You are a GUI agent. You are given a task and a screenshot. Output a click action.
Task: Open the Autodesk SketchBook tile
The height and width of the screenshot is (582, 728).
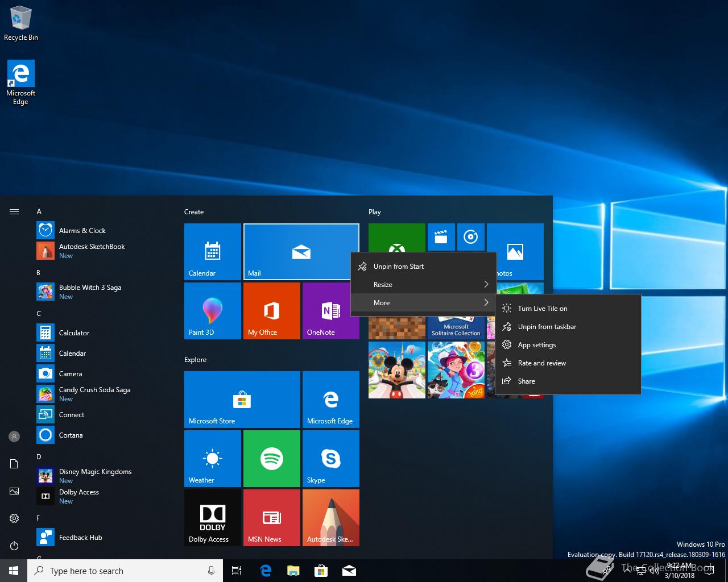coord(331,518)
